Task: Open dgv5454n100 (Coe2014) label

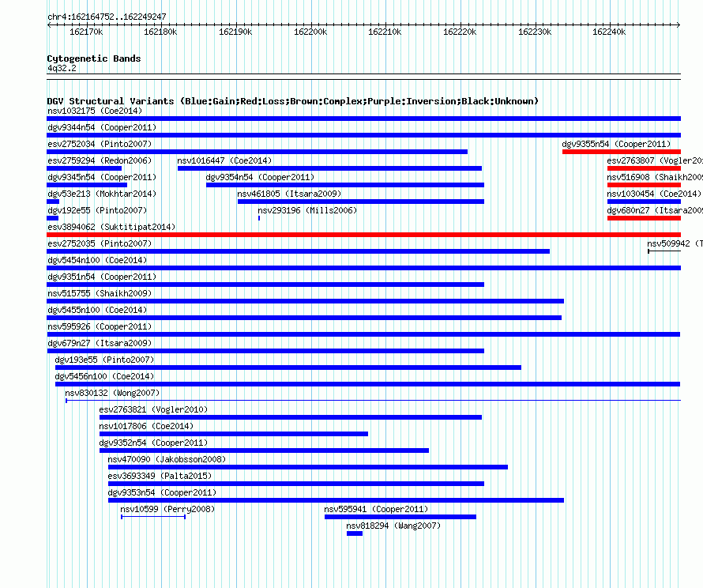Action: [97, 260]
